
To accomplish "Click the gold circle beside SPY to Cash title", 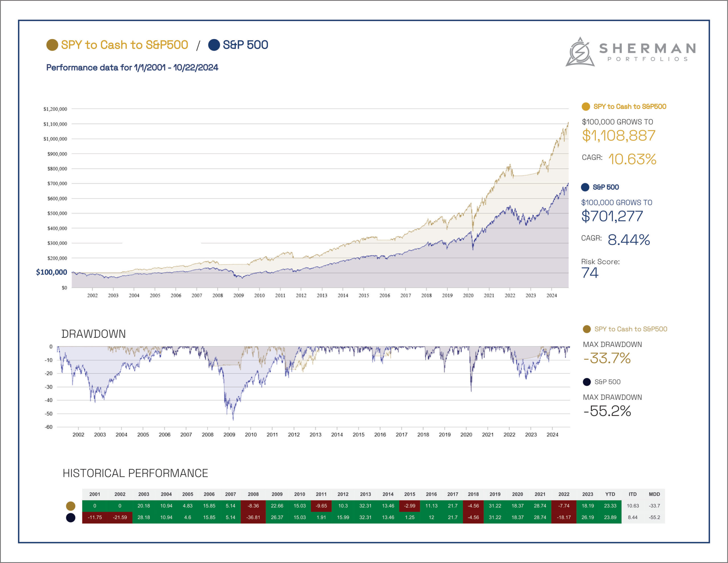I will pyautogui.click(x=52, y=45).
